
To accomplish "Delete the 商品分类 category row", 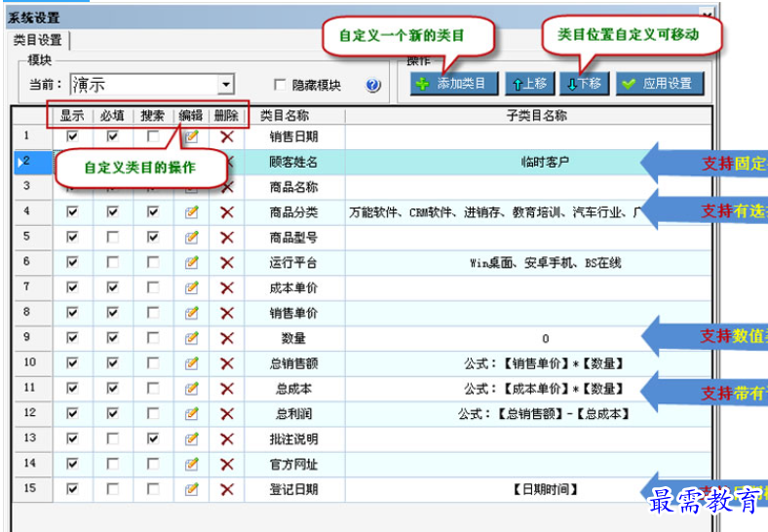I will pos(227,212).
